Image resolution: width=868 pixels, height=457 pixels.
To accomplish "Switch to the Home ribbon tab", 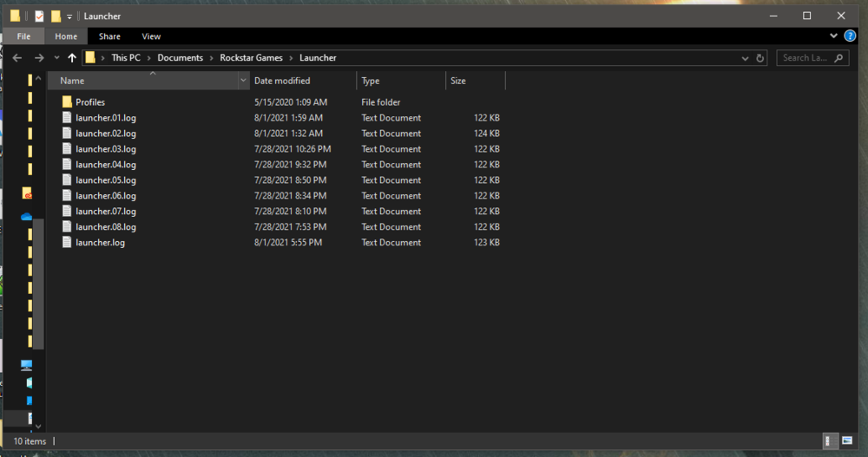I will click(66, 36).
